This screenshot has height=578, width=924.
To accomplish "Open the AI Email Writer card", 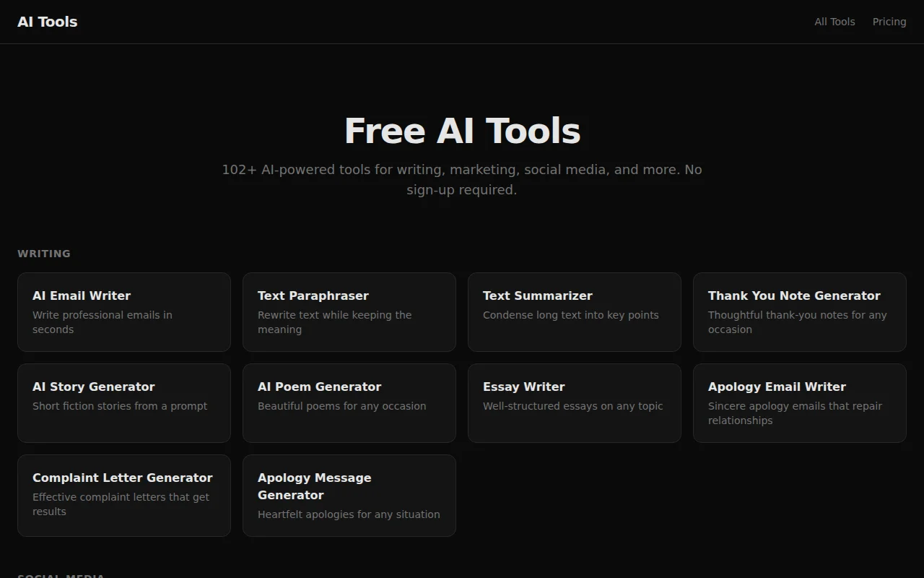I will click(124, 312).
